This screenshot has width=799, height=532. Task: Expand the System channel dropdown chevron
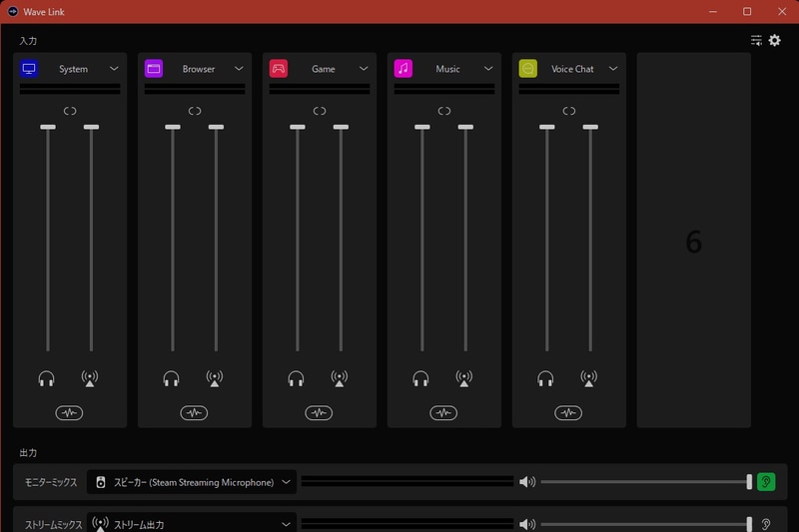114,68
